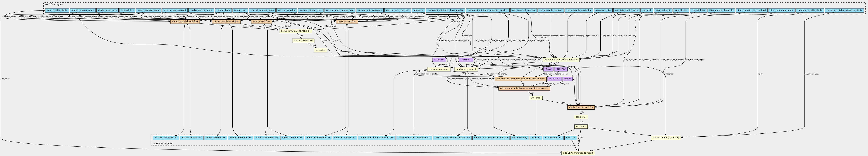
Task: Select the reference workflow input
Action: [x=418, y=10]
